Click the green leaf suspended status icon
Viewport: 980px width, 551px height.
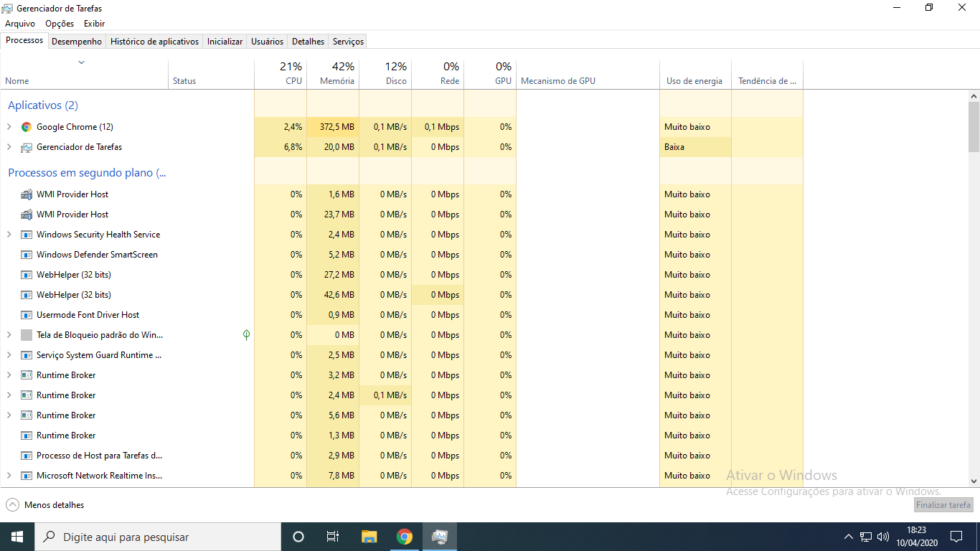(246, 335)
